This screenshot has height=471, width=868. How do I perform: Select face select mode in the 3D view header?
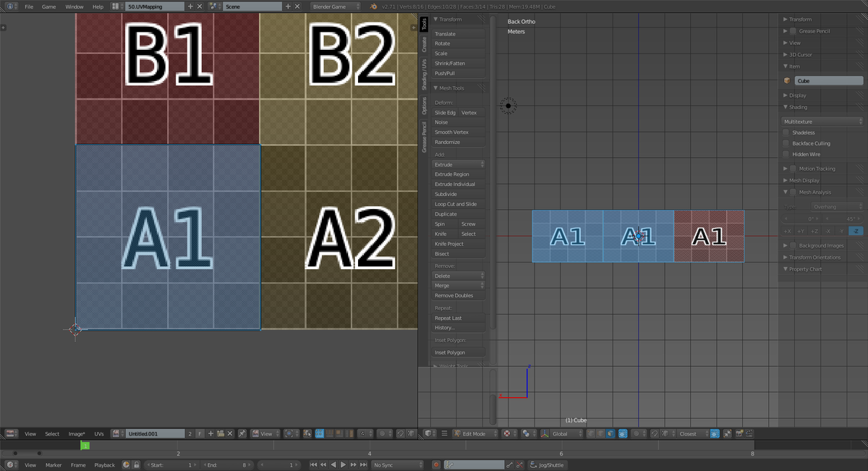coord(610,434)
